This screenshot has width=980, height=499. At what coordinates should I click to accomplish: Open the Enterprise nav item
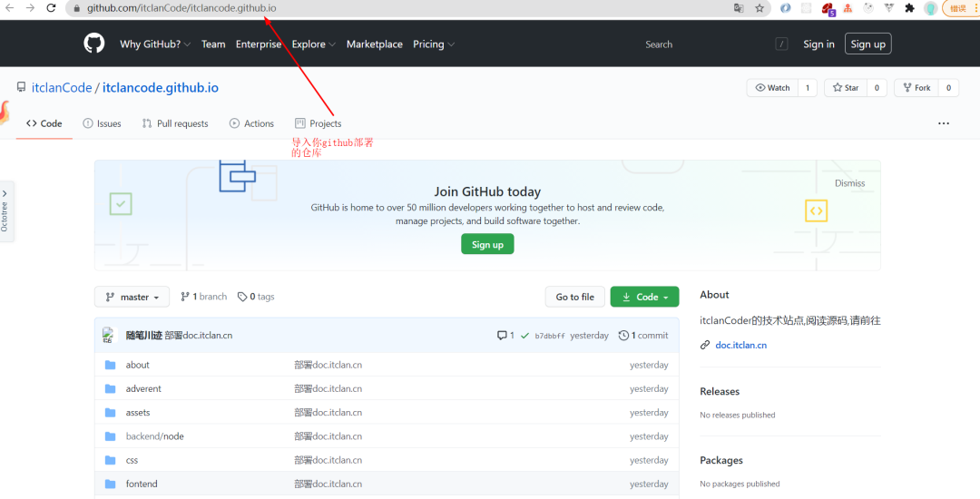pyautogui.click(x=258, y=44)
